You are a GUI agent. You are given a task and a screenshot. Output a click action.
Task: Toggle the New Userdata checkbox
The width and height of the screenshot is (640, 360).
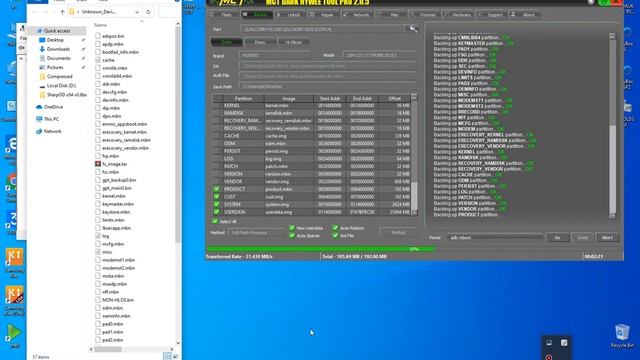292,228
